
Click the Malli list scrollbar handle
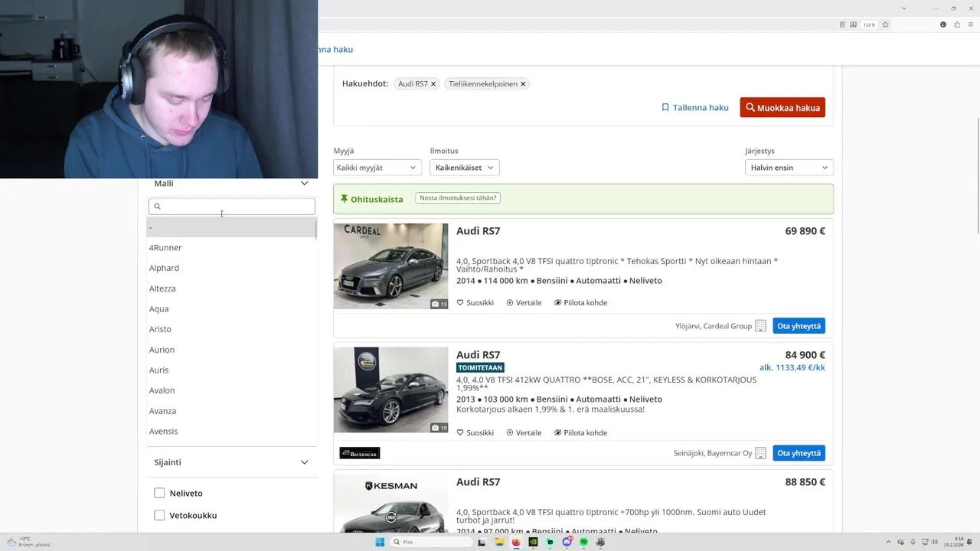[x=315, y=229]
